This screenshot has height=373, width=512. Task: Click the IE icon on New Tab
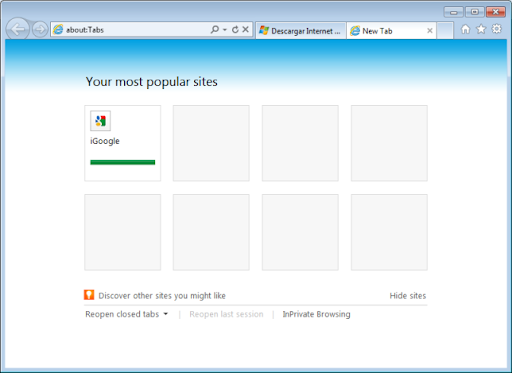coord(355,31)
